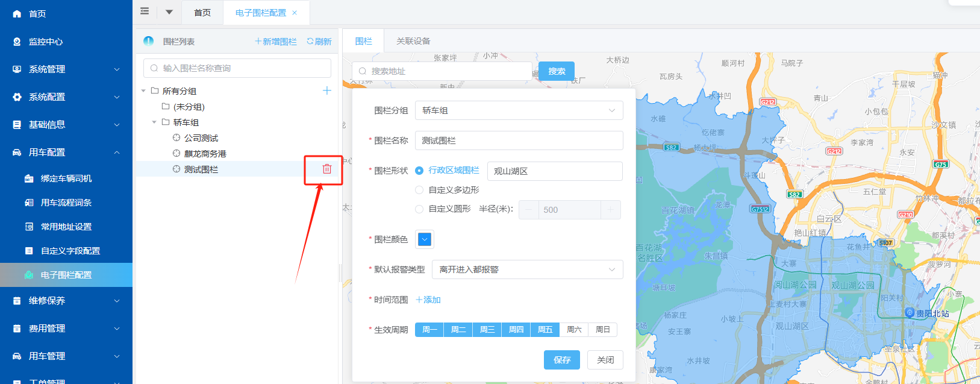
Task: Click the plus icon beside 所有分组
Action: (x=327, y=91)
